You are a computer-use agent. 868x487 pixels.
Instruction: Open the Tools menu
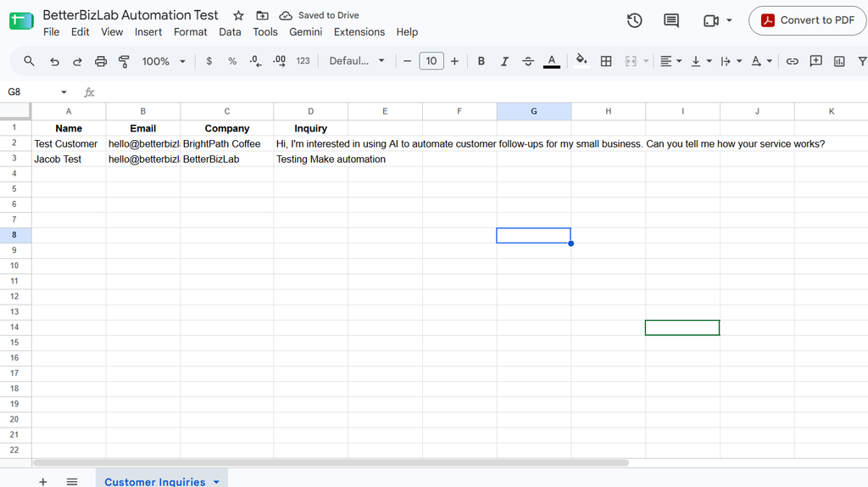click(x=265, y=32)
